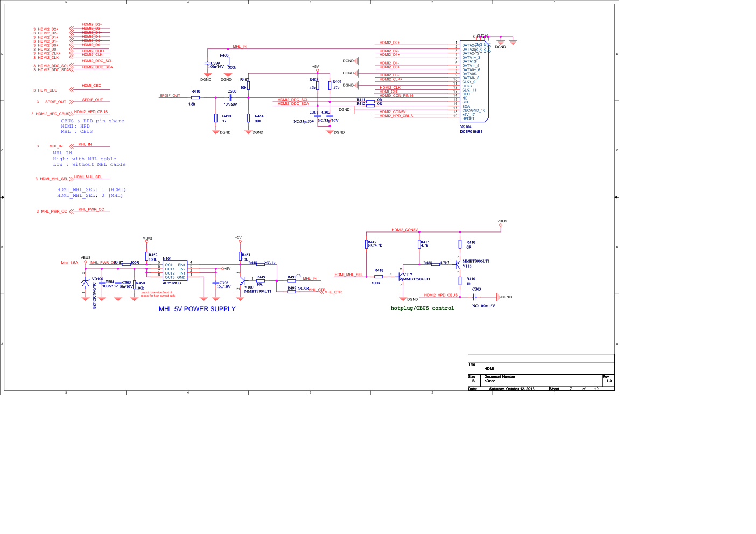Click resistor designator "R417"
The image size is (756, 534).
pyautogui.click(x=372, y=242)
